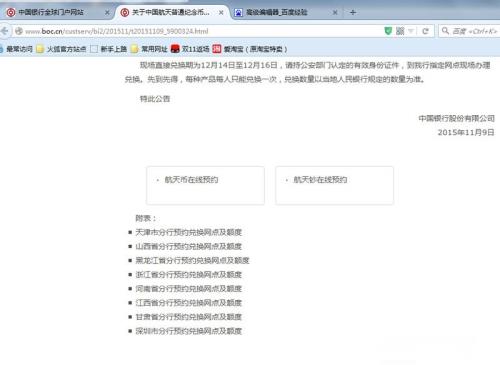Image resolution: width=500 pixels, height=365 pixels.
Task: Click the boc.cn URL address field
Action: coord(200,31)
